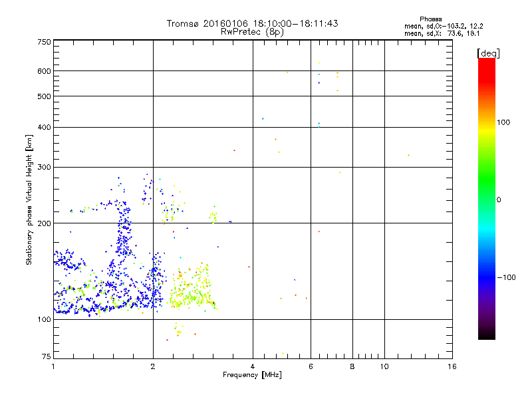
Task: Click the "RwPretec (8p)" subtitle
Action: pyautogui.click(x=252, y=32)
